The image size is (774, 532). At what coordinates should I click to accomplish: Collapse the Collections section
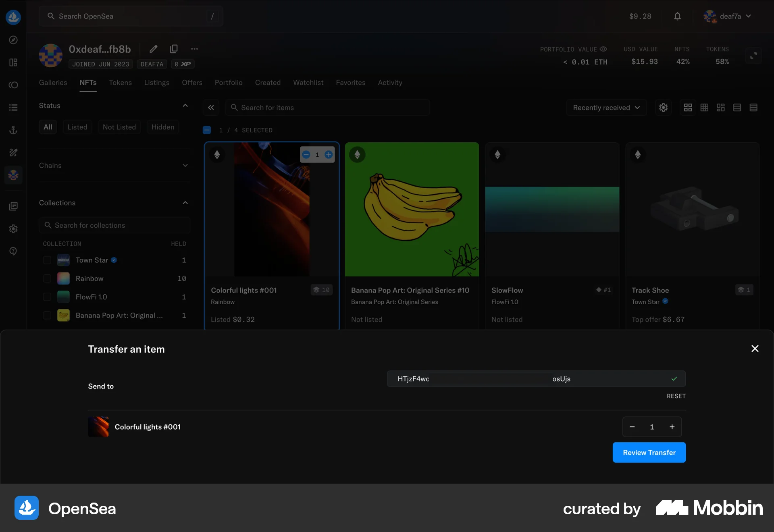tap(185, 203)
